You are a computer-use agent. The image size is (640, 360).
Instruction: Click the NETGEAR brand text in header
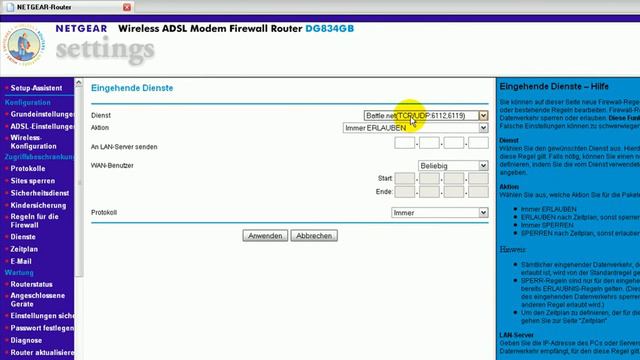click(81, 29)
